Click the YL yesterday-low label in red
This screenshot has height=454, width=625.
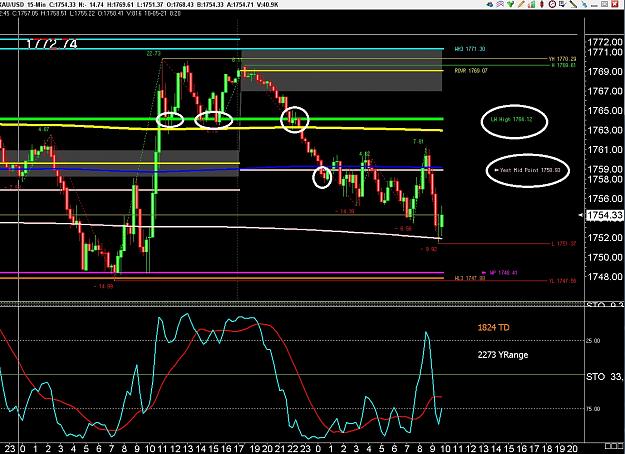click(x=562, y=281)
